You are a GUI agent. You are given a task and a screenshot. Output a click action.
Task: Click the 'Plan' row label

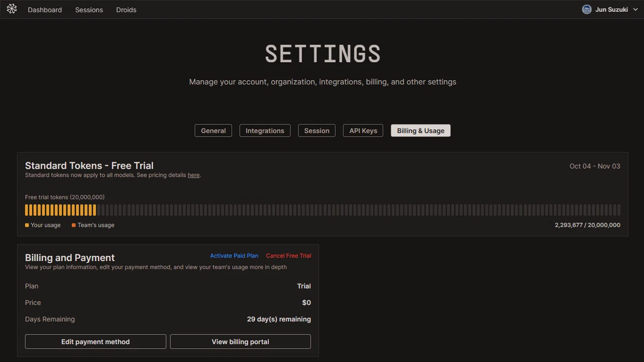pos(32,286)
